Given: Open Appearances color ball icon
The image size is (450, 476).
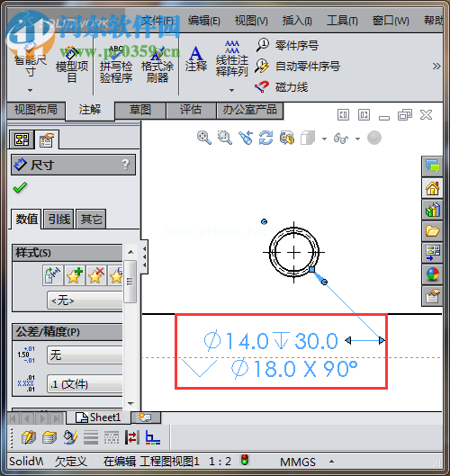Looking at the screenshot, I should (432, 274).
